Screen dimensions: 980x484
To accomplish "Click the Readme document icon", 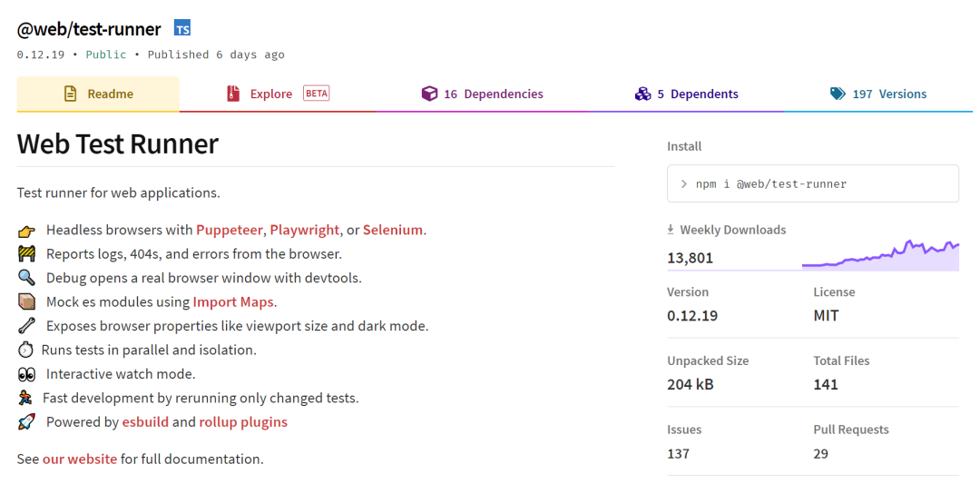I will pos(70,94).
